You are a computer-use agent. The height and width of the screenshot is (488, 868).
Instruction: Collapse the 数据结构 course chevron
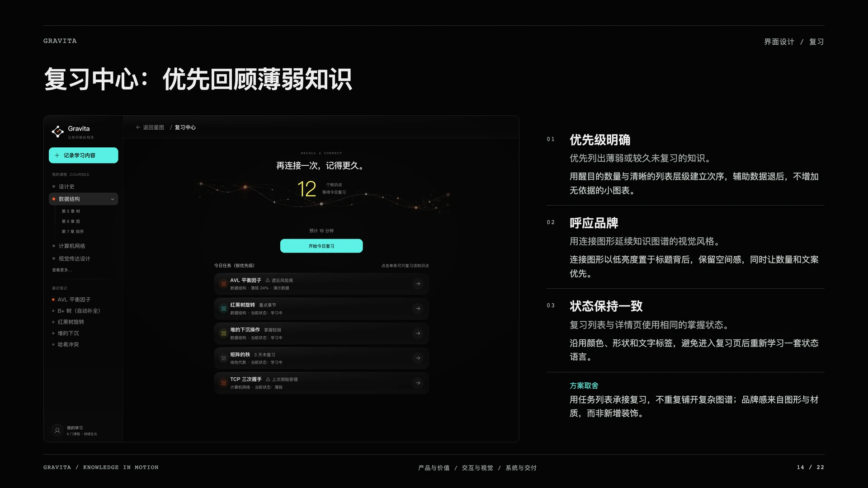(113, 199)
